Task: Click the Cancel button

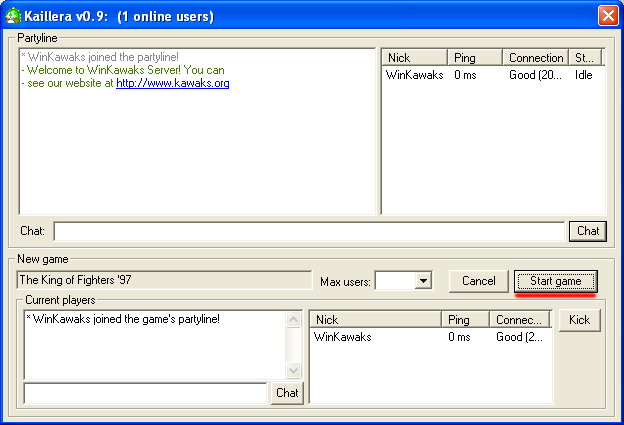Action: point(478,281)
